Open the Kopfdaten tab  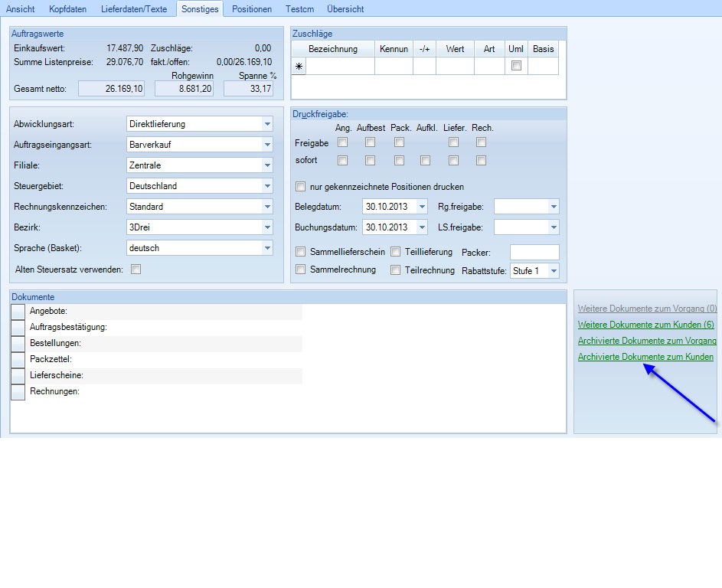click(67, 9)
